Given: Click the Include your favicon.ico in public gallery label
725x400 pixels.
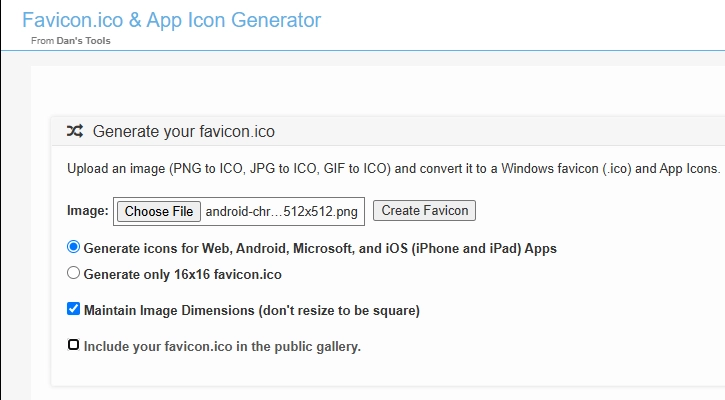Looking at the screenshot, I should [222, 346].
